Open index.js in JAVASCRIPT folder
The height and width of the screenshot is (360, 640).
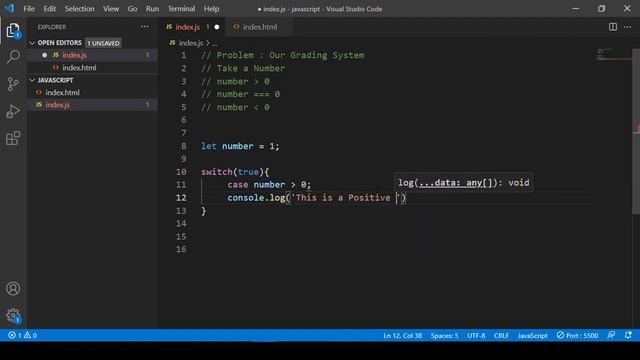(92, 105)
